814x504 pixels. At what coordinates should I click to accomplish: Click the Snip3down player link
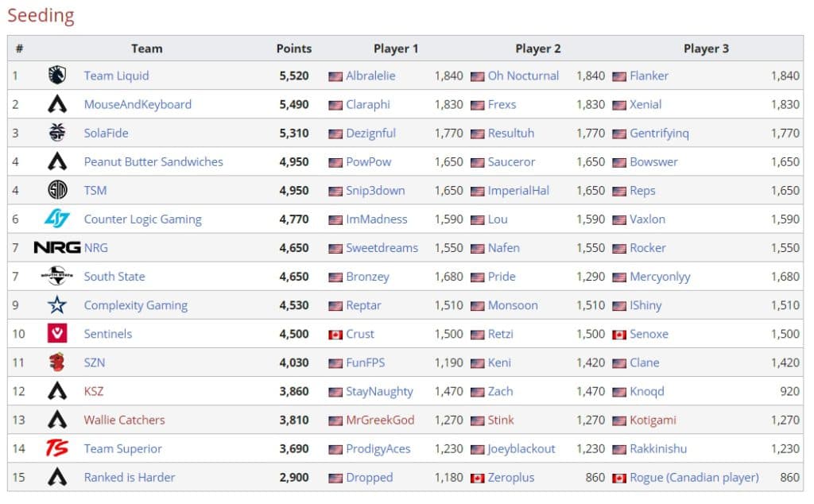pyautogui.click(x=374, y=190)
